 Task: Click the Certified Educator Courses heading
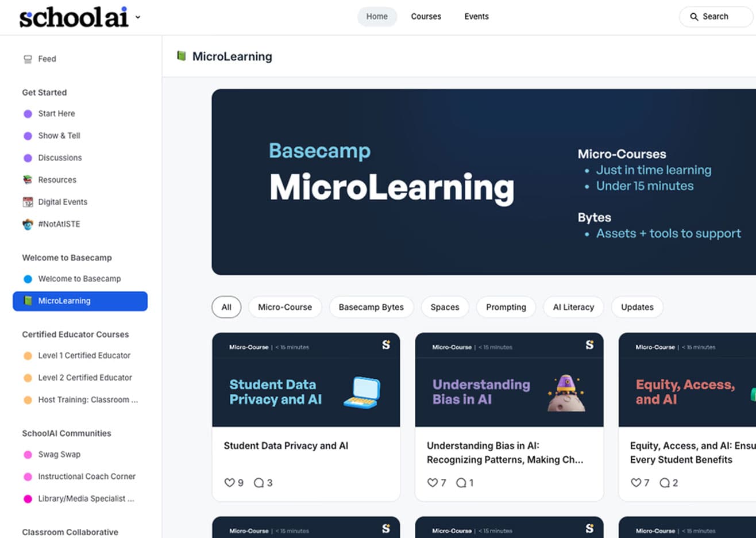pyautogui.click(x=75, y=335)
